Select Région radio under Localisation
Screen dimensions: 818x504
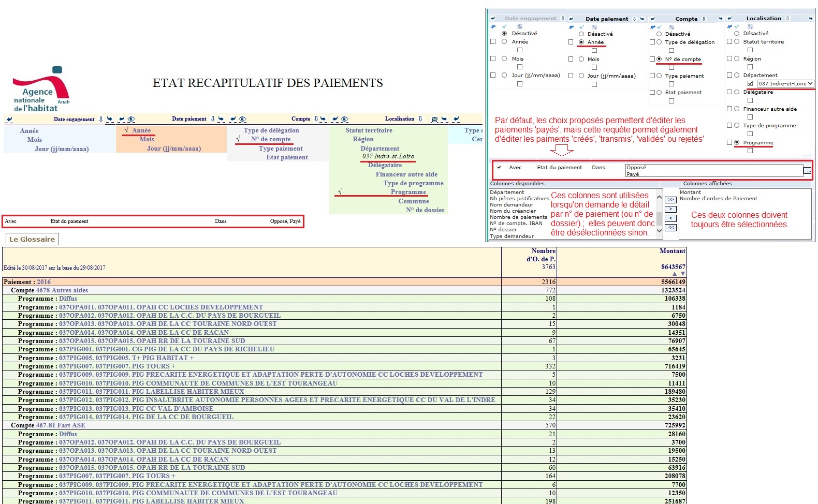tap(737, 58)
